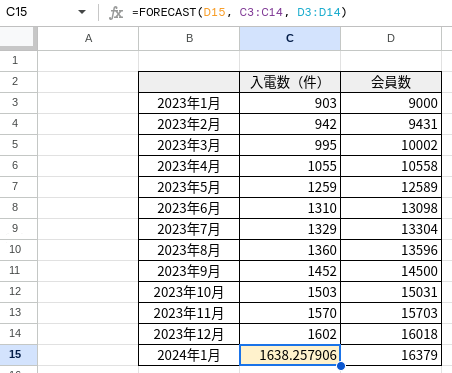Click the cell with value 10002
The width and height of the screenshot is (452, 373).
391,145
